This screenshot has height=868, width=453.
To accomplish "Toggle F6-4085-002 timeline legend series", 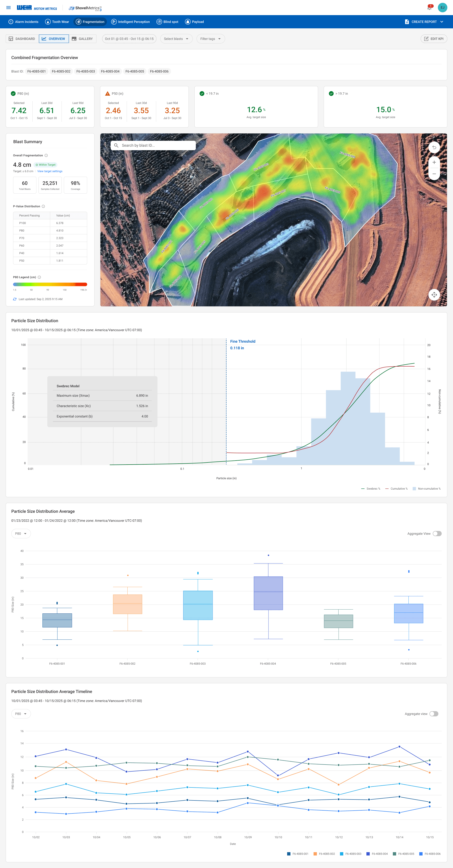I will pyautogui.click(x=324, y=854).
